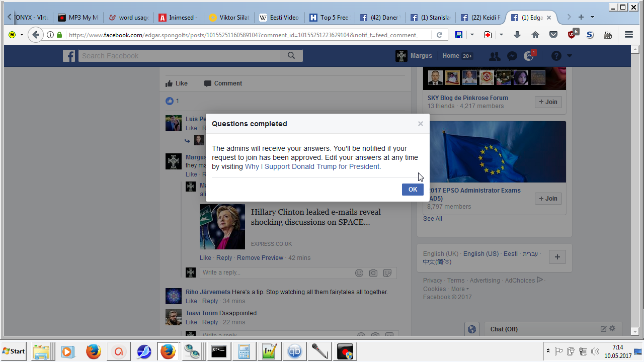
Task: Click the red cross toolbar icon
Action: tap(488, 35)
